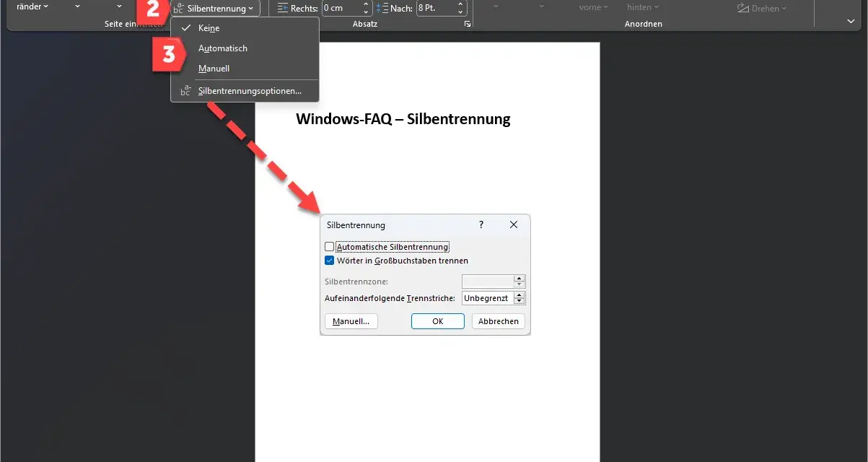
Task: Increase Aufeinanderfolgende Trennstriche with up arrow
Action: click(520, 295)
